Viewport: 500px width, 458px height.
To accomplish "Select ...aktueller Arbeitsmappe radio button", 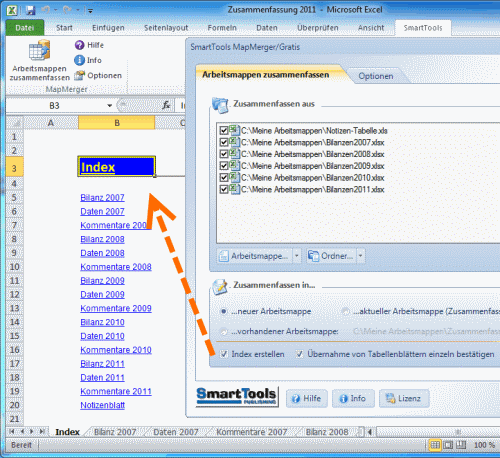I will pyautogui.click(x=346, y=311).
